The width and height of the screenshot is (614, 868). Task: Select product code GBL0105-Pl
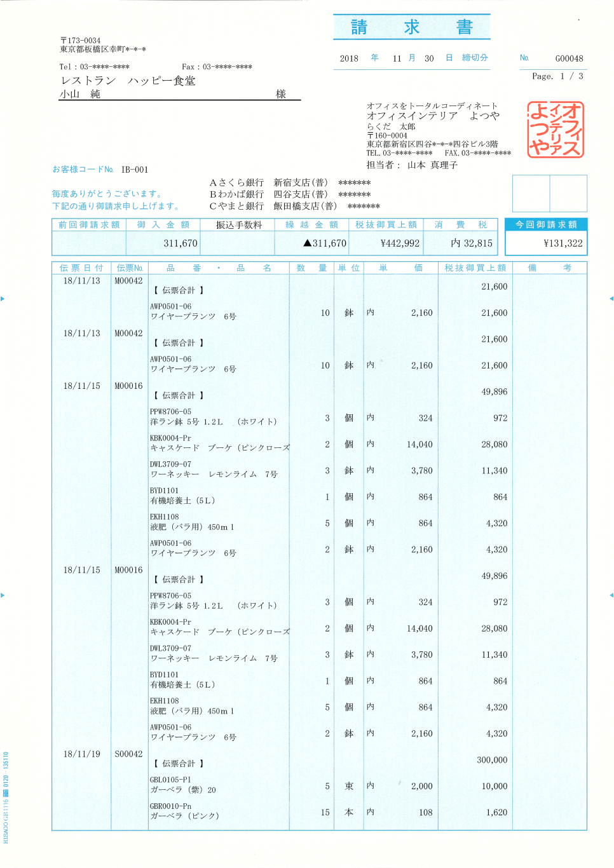pos(170,780)
